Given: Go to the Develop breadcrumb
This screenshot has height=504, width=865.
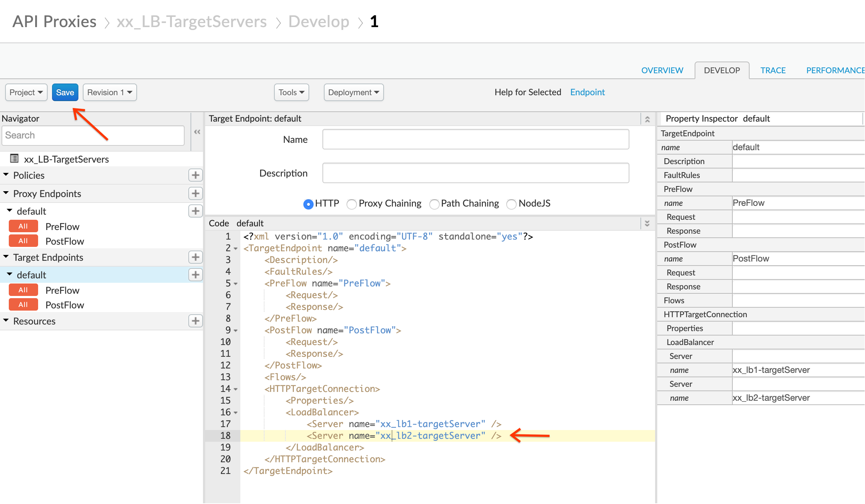Looking at the screenshot, I should click(319, 22).
